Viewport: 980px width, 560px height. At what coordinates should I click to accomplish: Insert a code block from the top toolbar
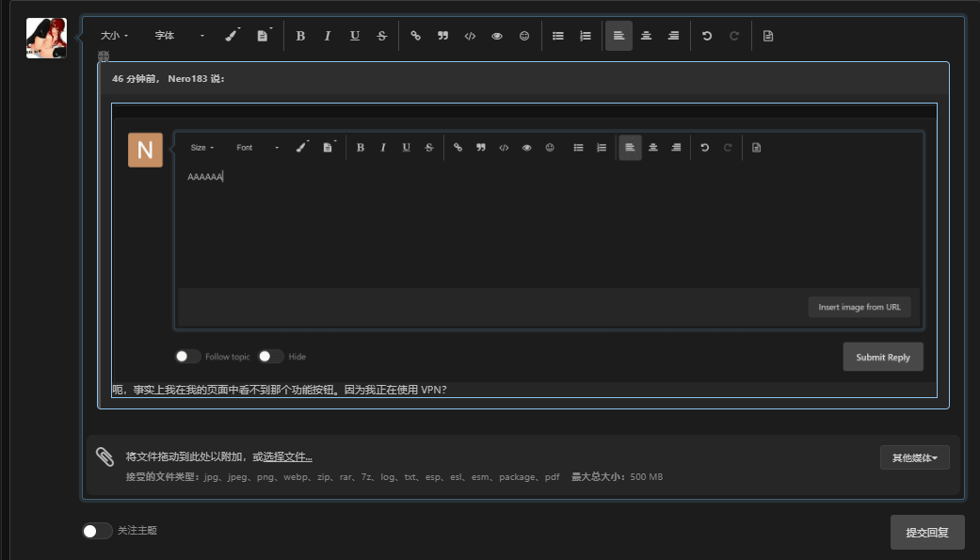pyautogui.click(x=470, y=36)
